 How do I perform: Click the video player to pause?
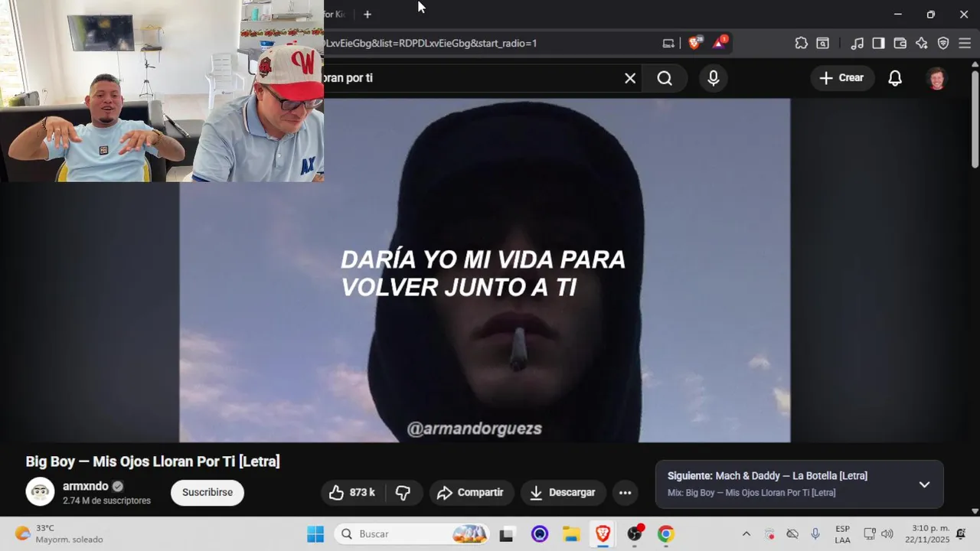coord(485,270)
